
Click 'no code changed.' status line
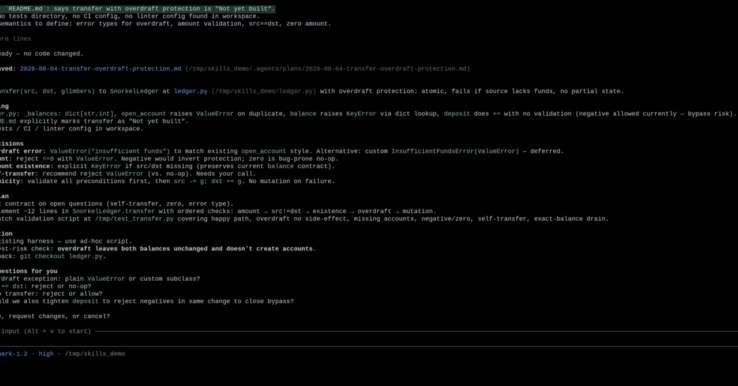pos(53,54)
